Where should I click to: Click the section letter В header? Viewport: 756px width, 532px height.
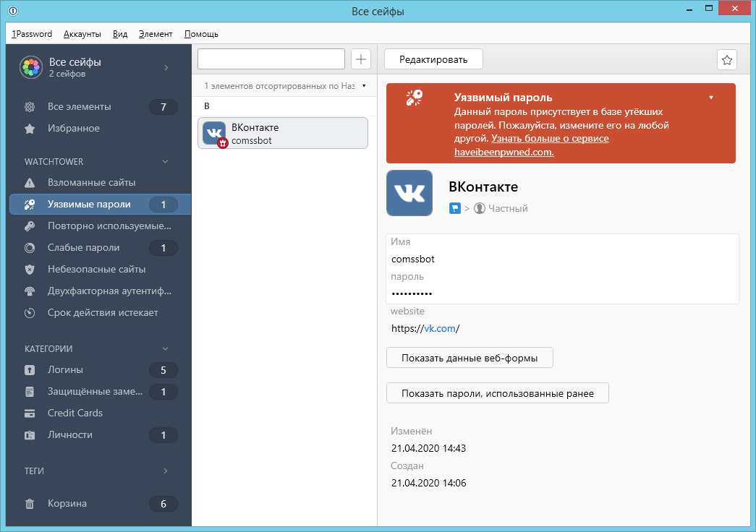pyautogui.click(x=207, y=106)
